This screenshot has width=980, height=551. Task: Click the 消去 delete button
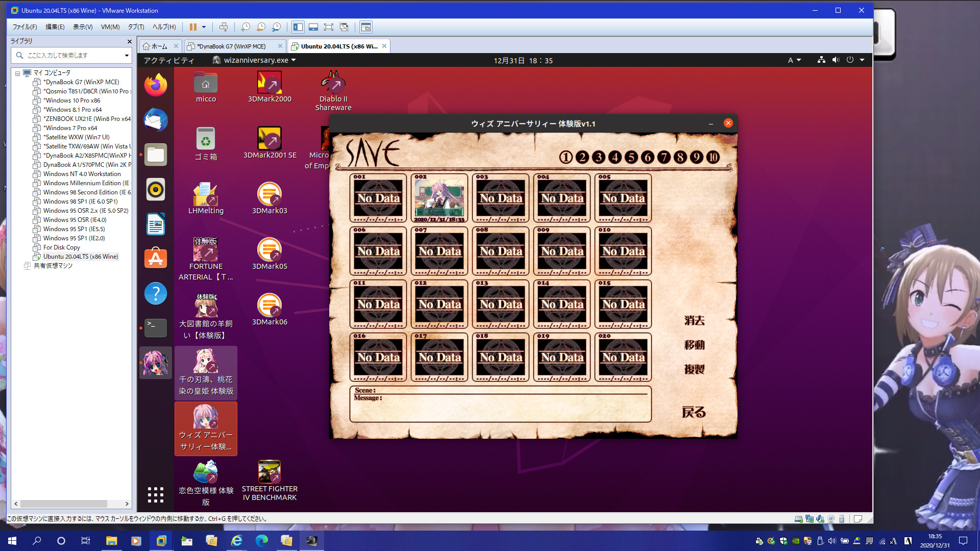[x=694, y=320]
